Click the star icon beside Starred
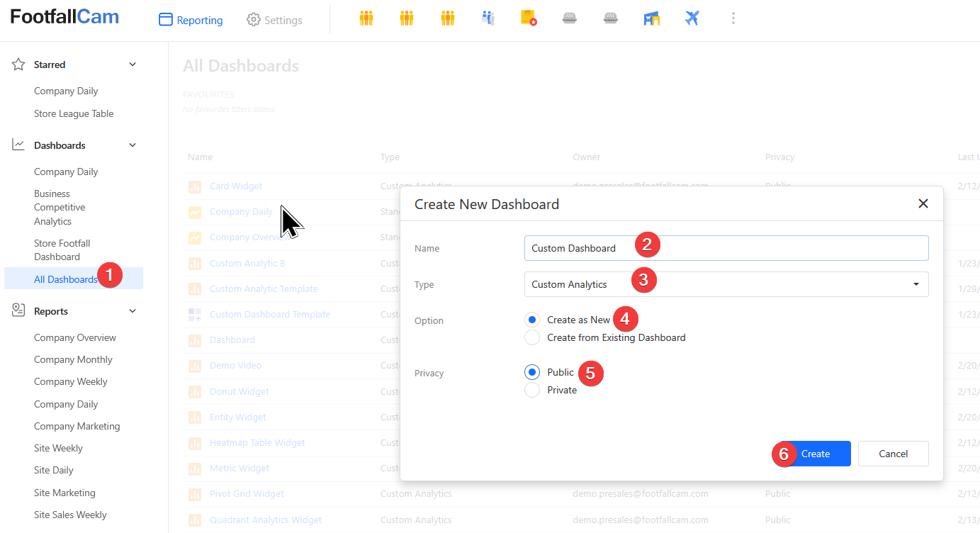The height and width of the screenshot is (533, 980). 19,64
